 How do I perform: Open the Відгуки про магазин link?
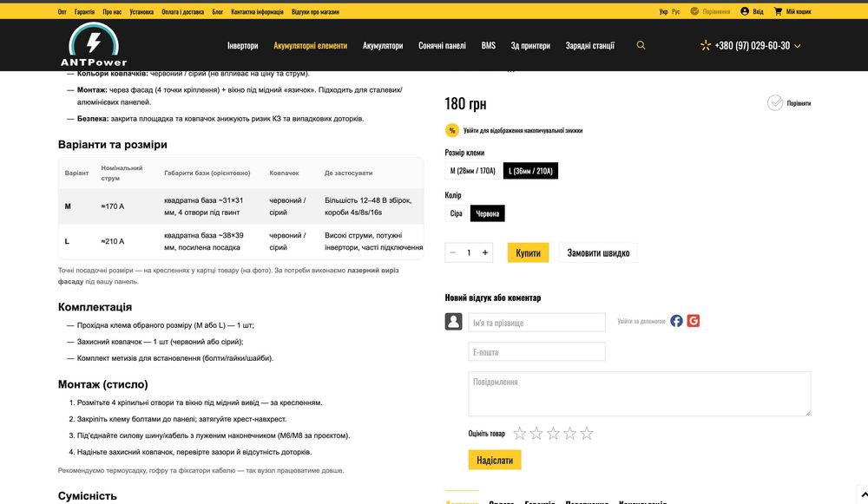(316, 11)
